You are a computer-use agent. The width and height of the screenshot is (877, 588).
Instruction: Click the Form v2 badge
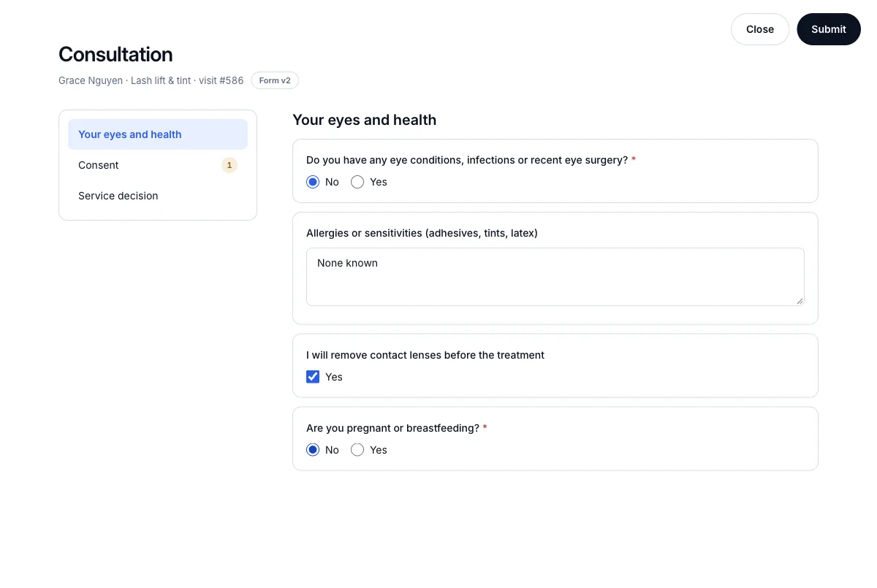(275, 80)
